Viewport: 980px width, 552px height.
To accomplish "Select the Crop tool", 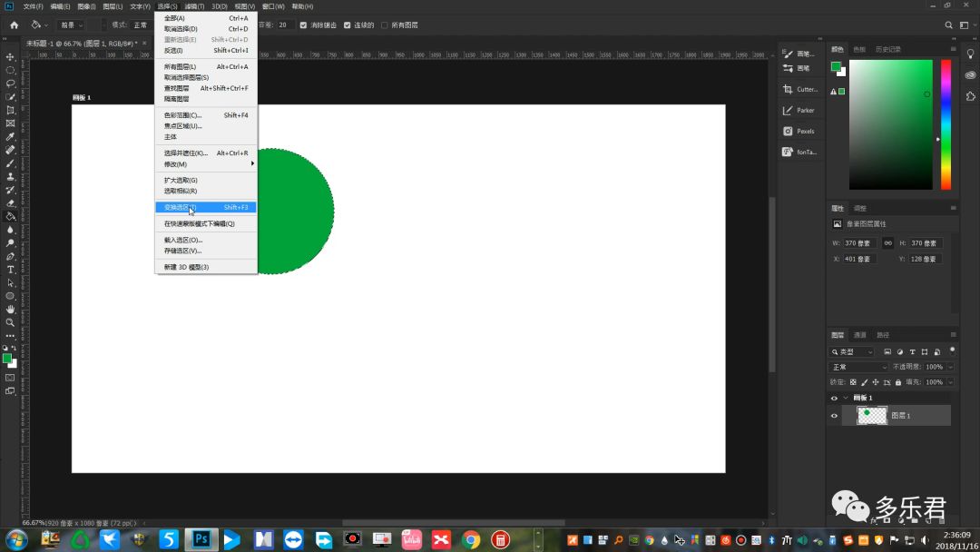I will point(10,110).
